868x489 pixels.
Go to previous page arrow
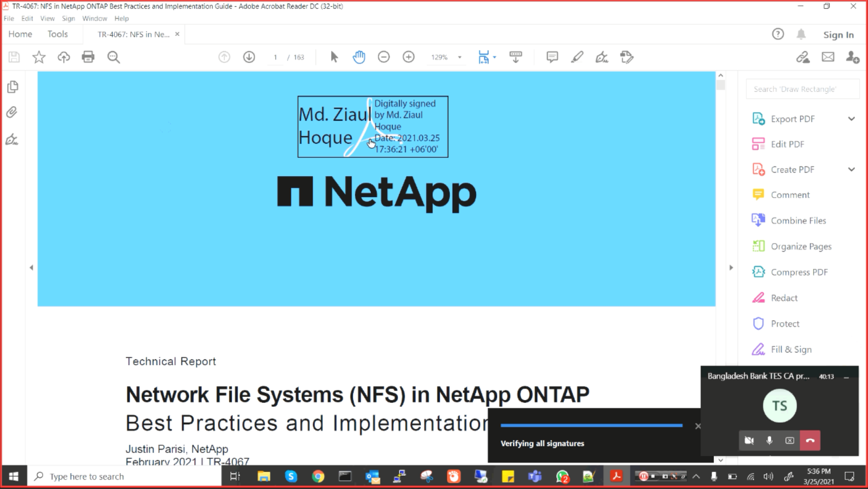coord(224,57)
